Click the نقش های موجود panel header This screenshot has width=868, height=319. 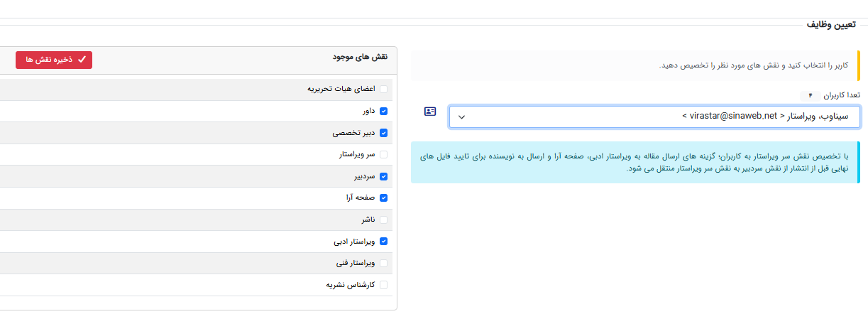[360, 57]
